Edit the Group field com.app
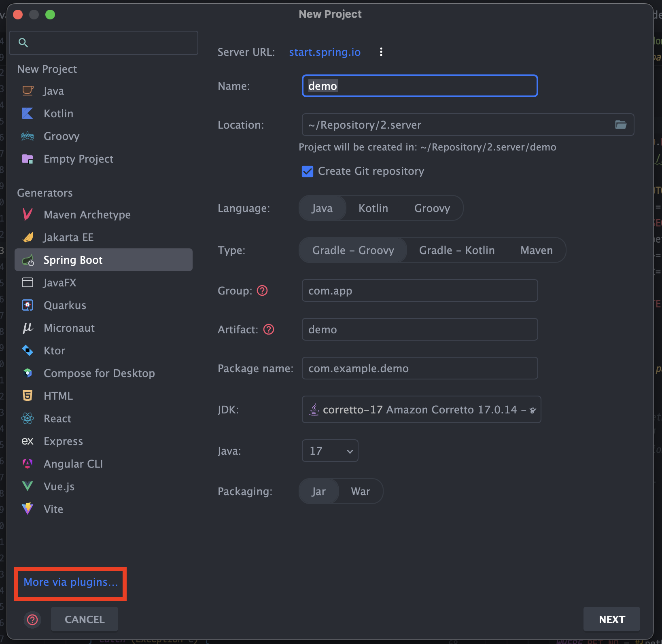Image resolution: width=662 pixels, height=644 pixels. coord(420,290)
